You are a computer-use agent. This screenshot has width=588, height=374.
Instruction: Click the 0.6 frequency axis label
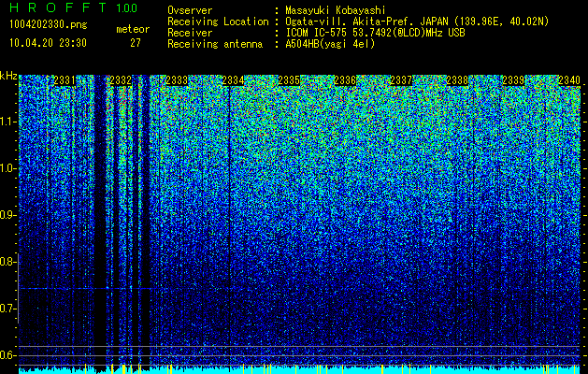point(7,355)
